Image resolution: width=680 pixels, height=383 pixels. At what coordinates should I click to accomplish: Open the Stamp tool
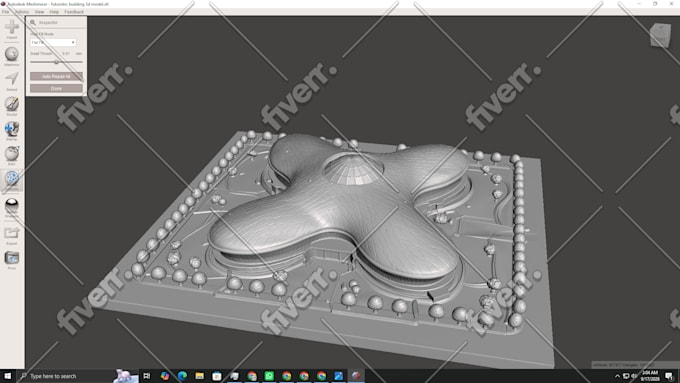tap(12, 131)
